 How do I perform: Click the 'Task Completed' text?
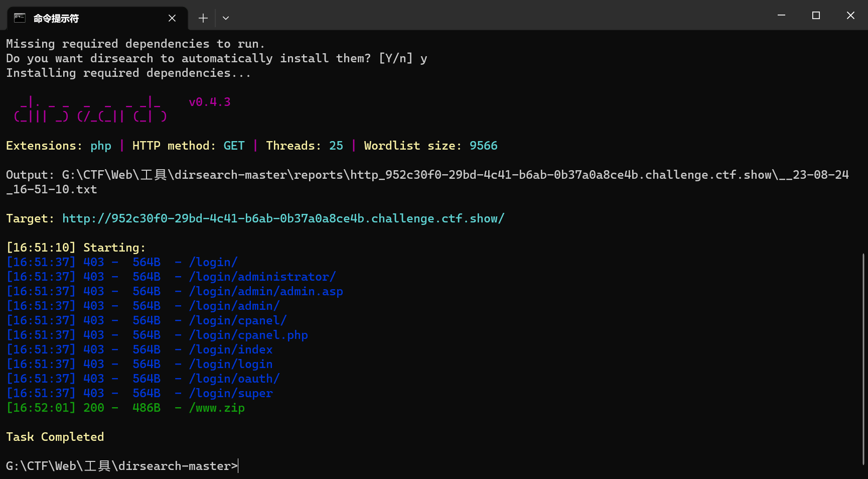[x=55, y=437]
